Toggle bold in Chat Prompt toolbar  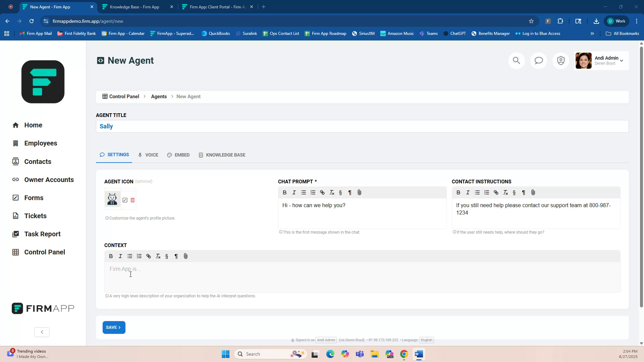(284, 192)
